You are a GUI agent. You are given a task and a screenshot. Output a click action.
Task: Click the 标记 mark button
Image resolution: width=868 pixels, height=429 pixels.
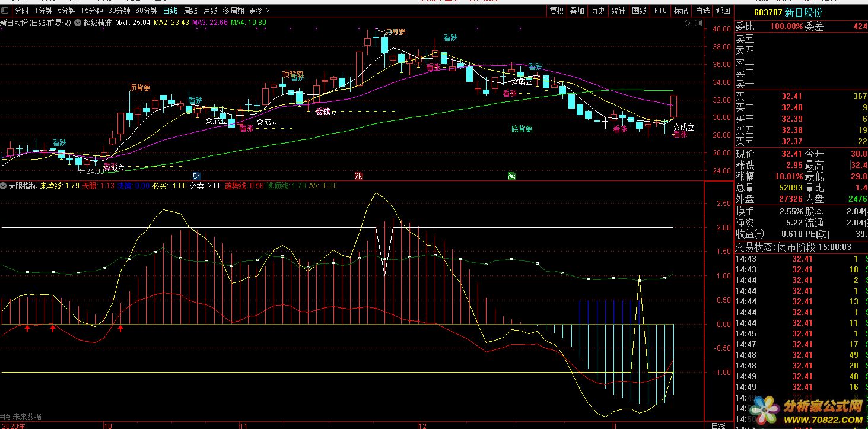tap(681, 10)
